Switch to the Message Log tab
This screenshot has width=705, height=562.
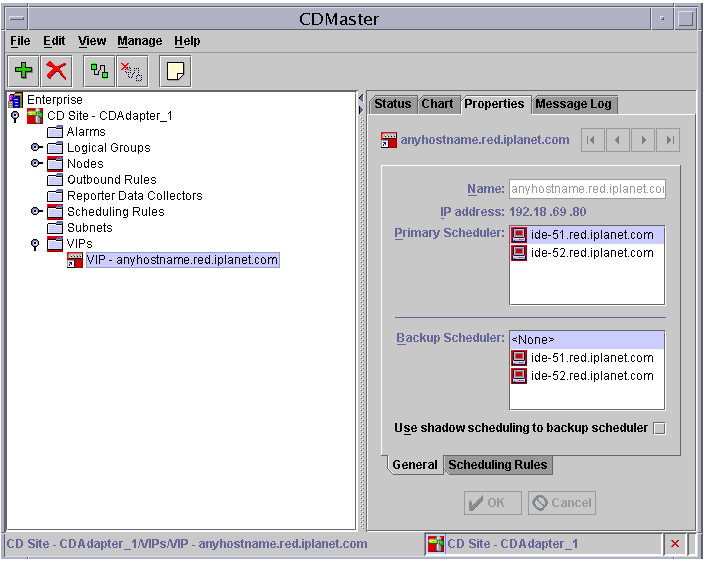coord(574,104)
